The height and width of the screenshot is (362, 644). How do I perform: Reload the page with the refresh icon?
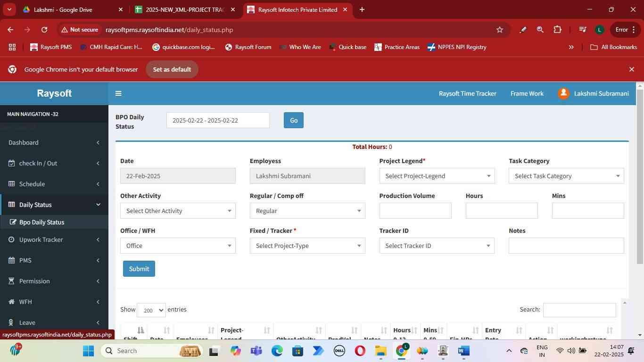click(x=44, y=30)
